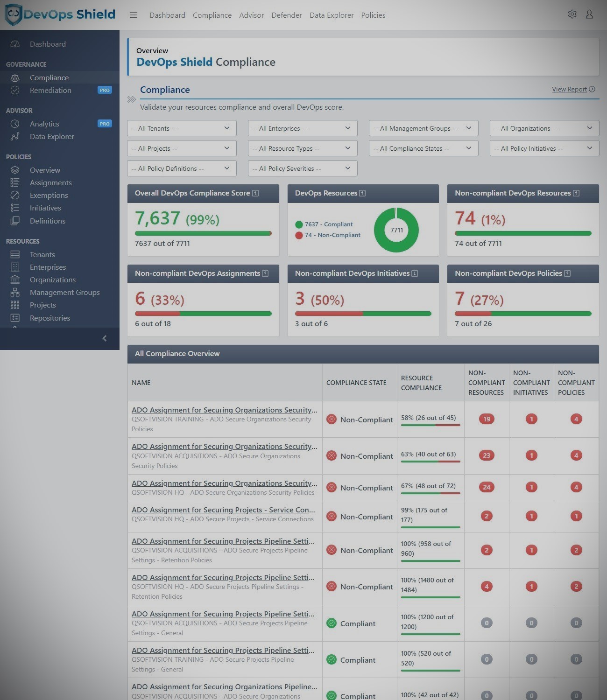607x700 pixels.
Task: Toggle the hamburger menu icon
Action: (x=134, y=15)
